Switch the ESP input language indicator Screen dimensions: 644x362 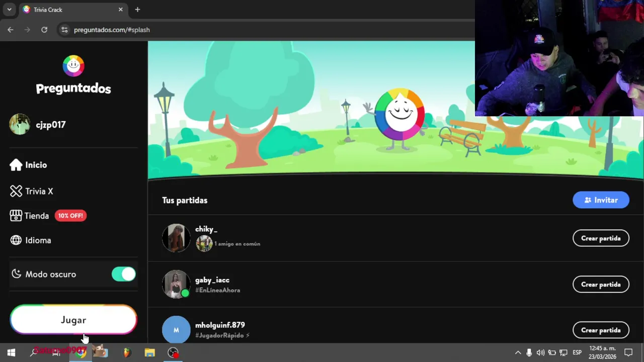click(x=577, y=352)
